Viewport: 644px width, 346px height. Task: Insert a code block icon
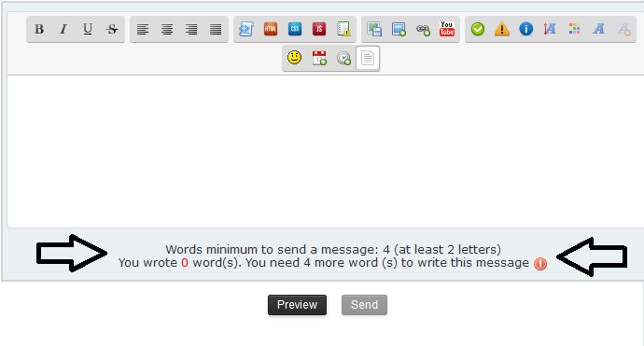click(x=246, y=29)
